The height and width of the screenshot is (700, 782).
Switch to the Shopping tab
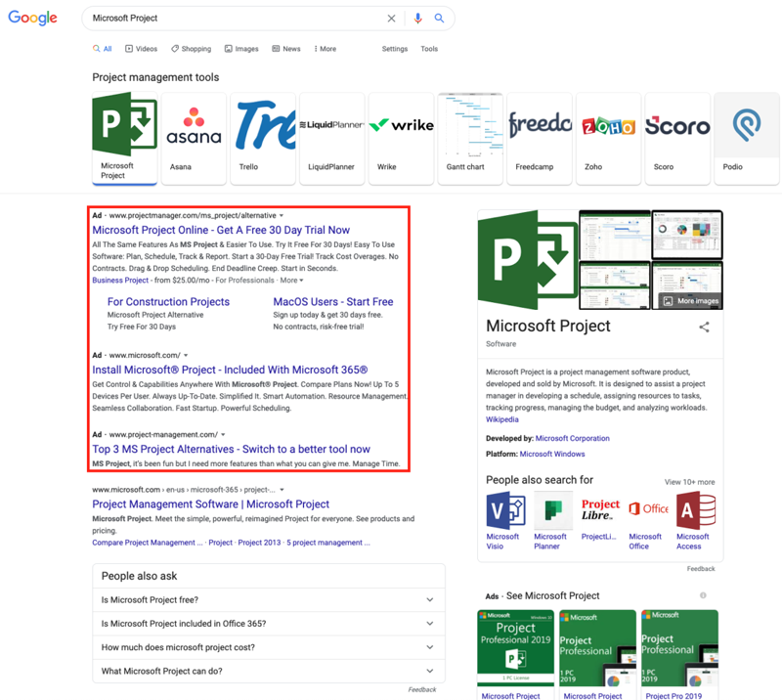[191, 49]
